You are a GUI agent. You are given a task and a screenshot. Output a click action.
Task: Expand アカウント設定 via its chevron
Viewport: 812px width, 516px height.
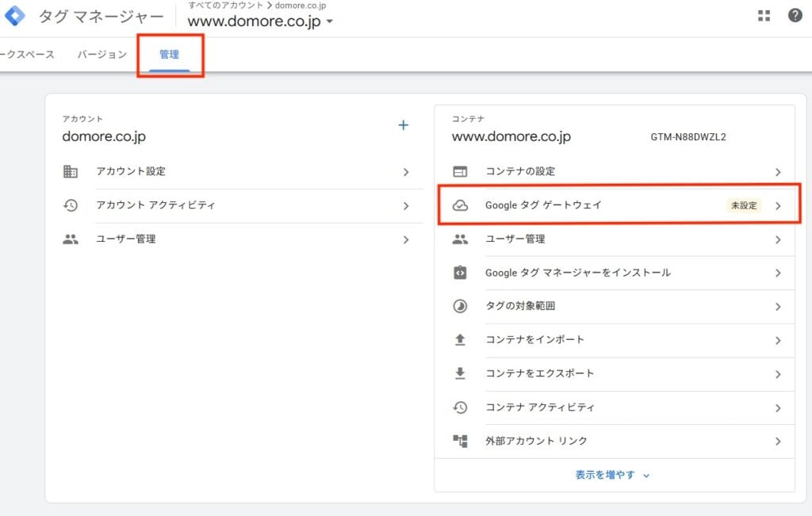click(x=406, y=172)
